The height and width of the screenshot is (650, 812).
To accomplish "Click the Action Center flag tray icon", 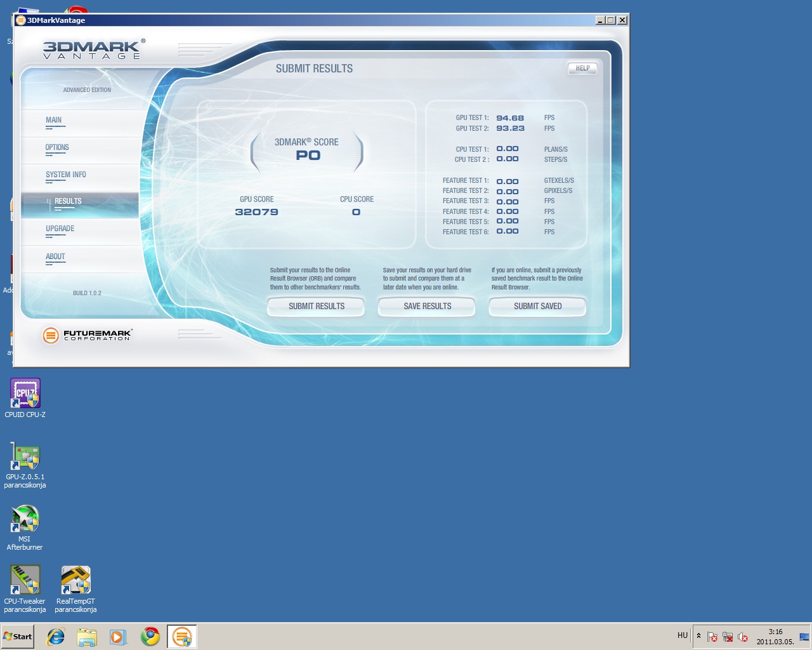I will pos(712,637).
